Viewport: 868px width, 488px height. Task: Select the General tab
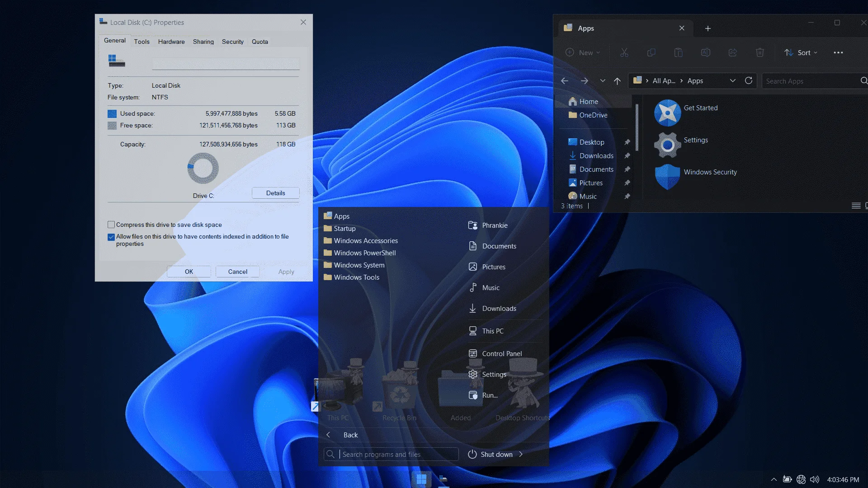click(115, 41)
